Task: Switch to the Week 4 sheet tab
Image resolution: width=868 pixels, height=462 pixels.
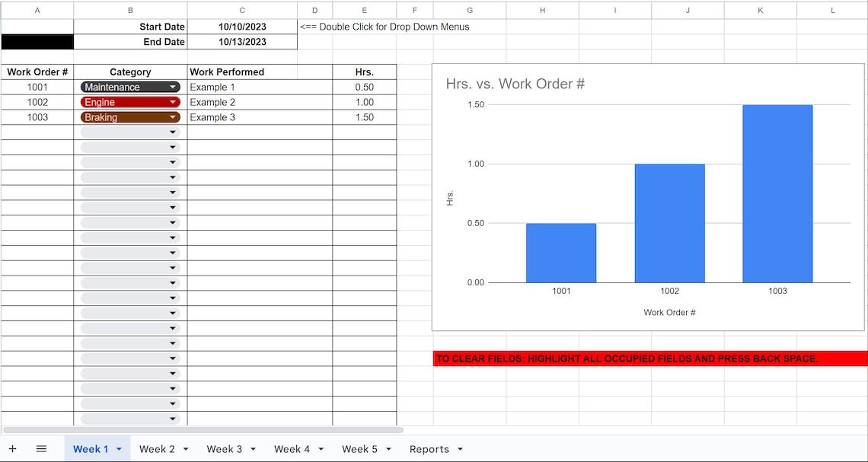Action: [x=290, y=449]
